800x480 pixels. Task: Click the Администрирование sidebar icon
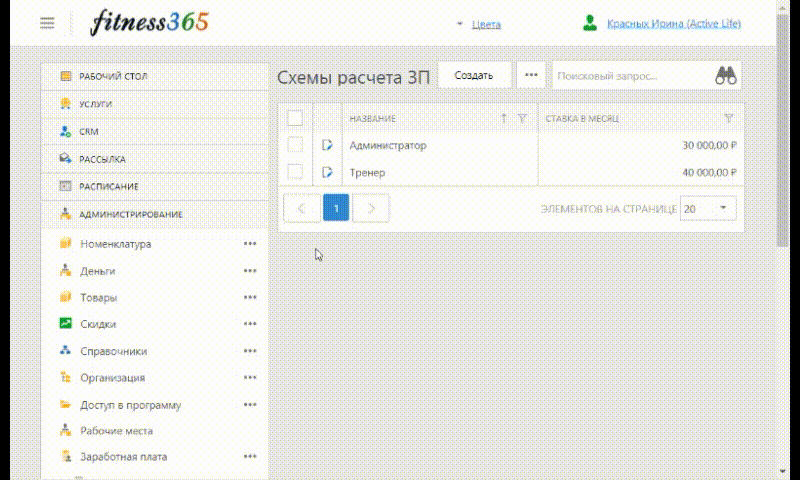[65, 214]
